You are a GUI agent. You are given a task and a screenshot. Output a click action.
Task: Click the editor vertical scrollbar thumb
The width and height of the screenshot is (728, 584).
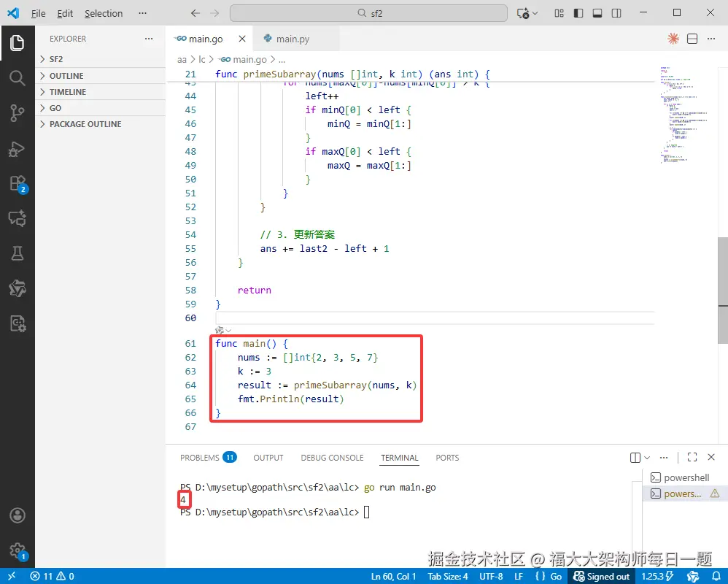(x=722, y=289)
